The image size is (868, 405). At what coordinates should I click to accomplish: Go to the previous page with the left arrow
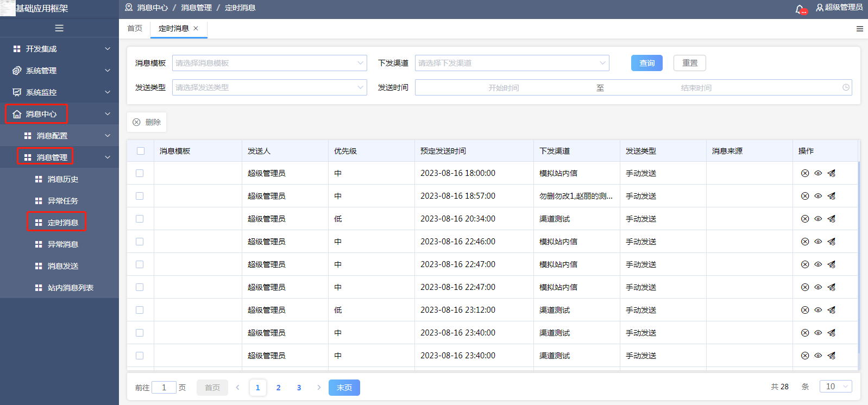237,388
